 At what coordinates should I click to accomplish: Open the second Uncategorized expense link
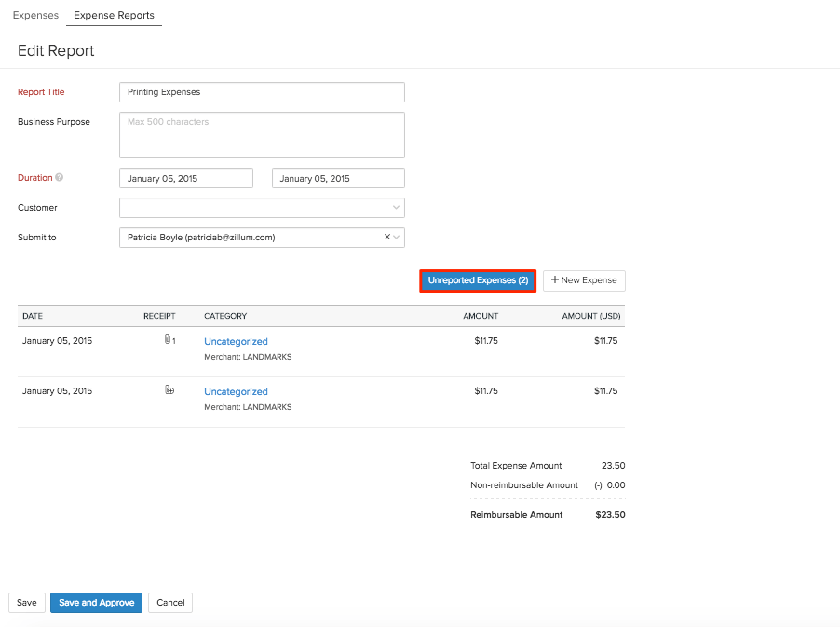click(236, 391)
